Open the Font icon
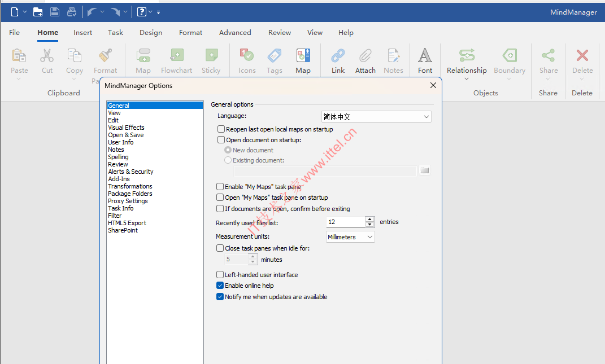 point(425,56)
